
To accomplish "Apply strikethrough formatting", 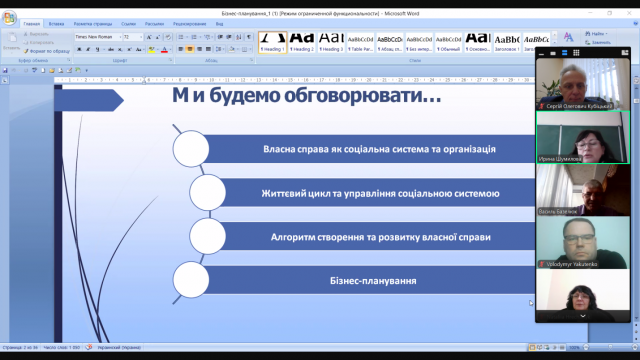I will pyautogui.click(x=111, y=49).
